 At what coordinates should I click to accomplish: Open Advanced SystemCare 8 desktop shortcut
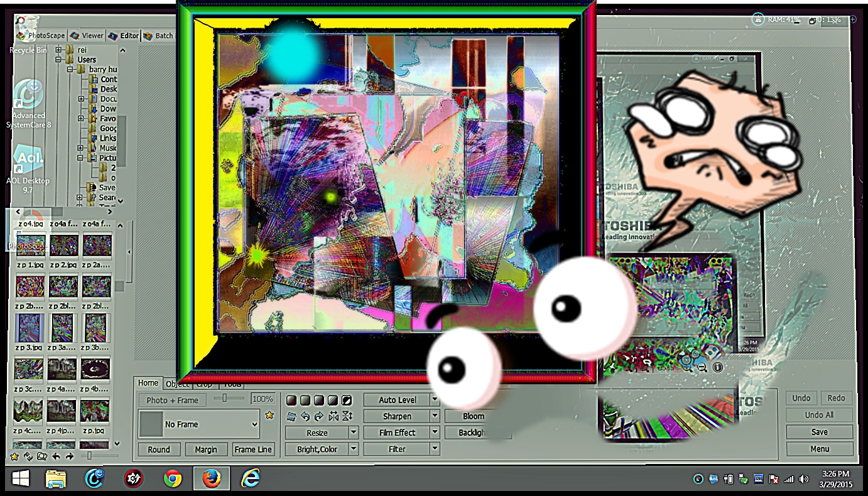point(28,104)
